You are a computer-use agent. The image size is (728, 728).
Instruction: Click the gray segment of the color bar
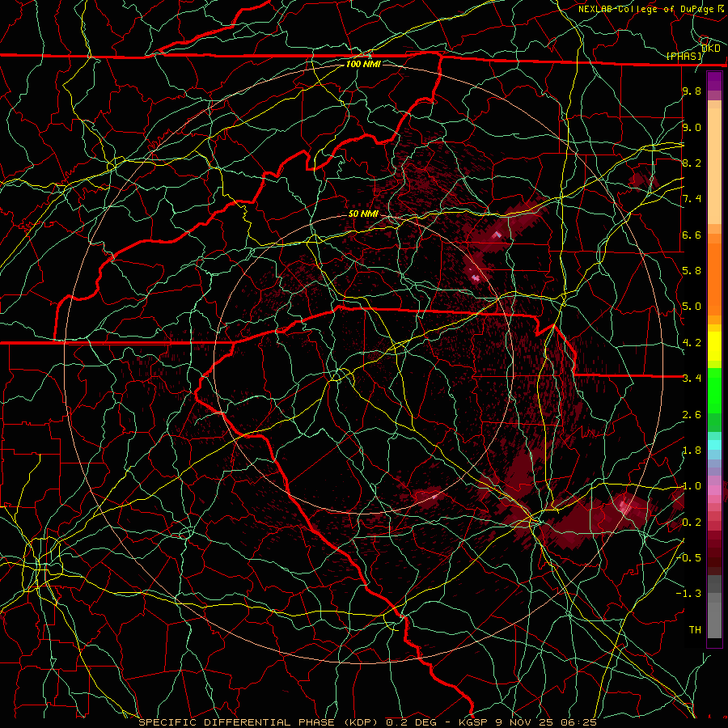point(714,607)
